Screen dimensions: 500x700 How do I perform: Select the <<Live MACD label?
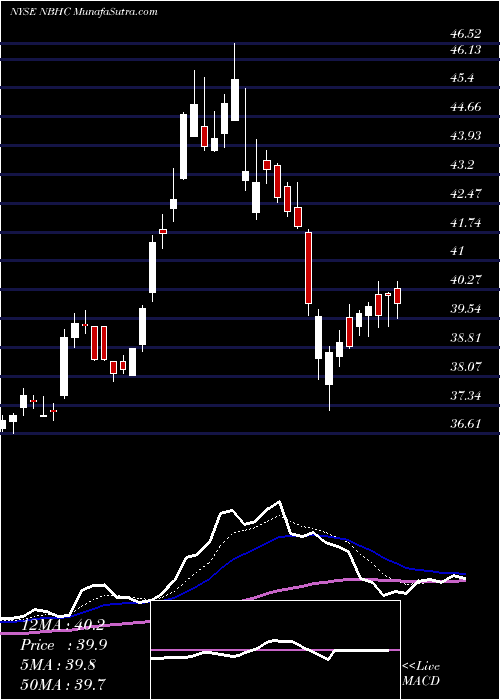(421, 674)
